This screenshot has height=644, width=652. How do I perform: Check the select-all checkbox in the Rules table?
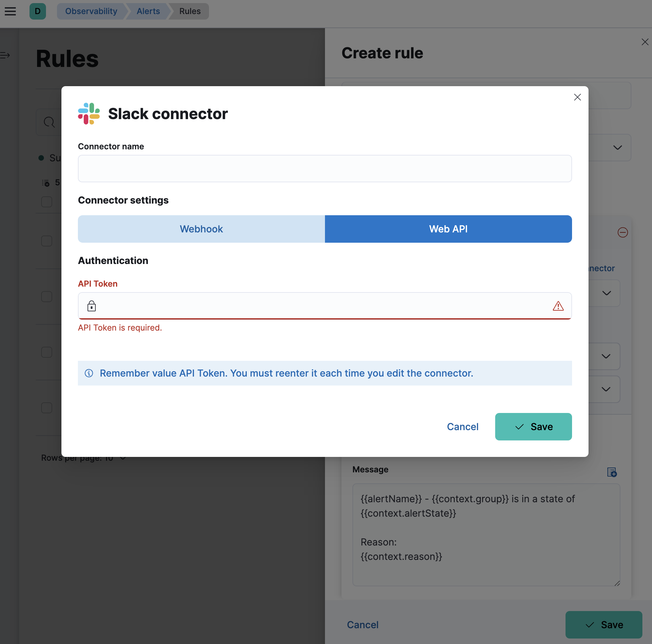point(46,202)
